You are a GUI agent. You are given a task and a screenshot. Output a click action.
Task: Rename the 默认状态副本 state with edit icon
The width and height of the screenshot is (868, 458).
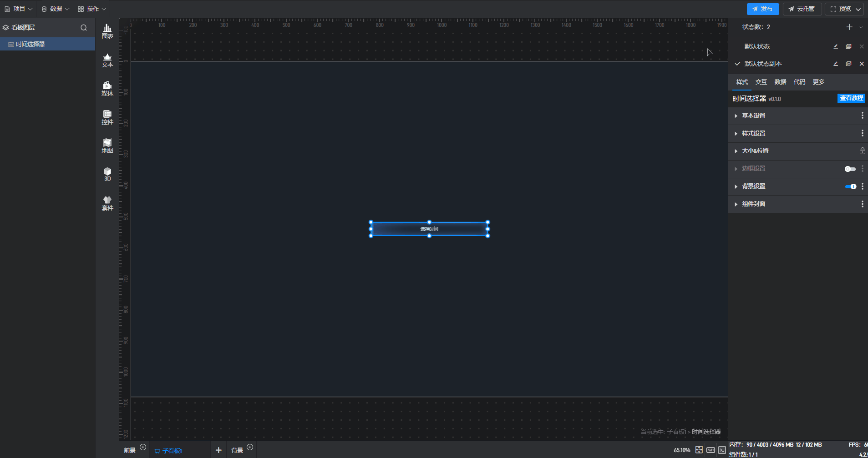(836, 64)
